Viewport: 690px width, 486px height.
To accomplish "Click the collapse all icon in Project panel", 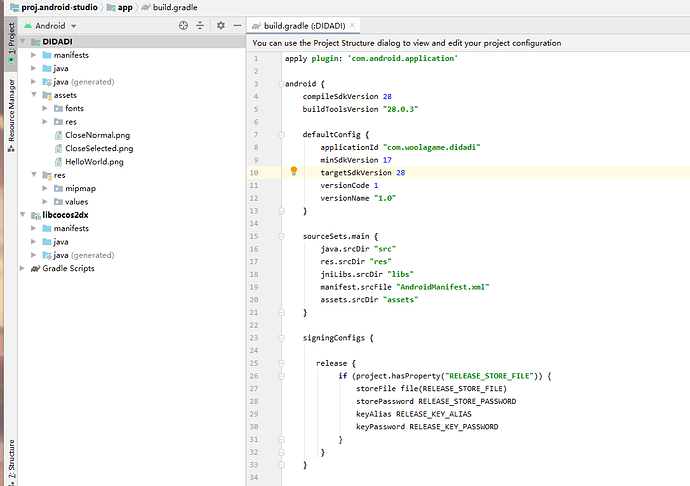I will coord(200,25).
